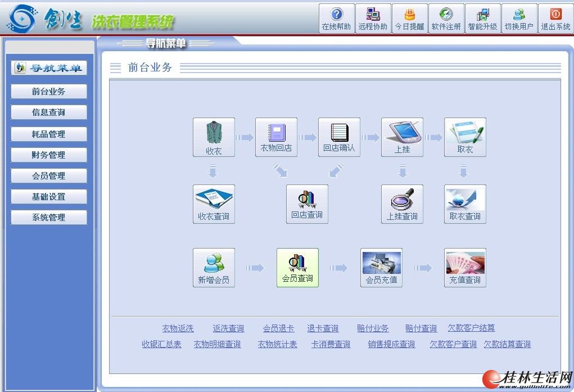Click the 衣物回店 notebook icon
Screen dimensions: 574x392
tap(276, 137)
